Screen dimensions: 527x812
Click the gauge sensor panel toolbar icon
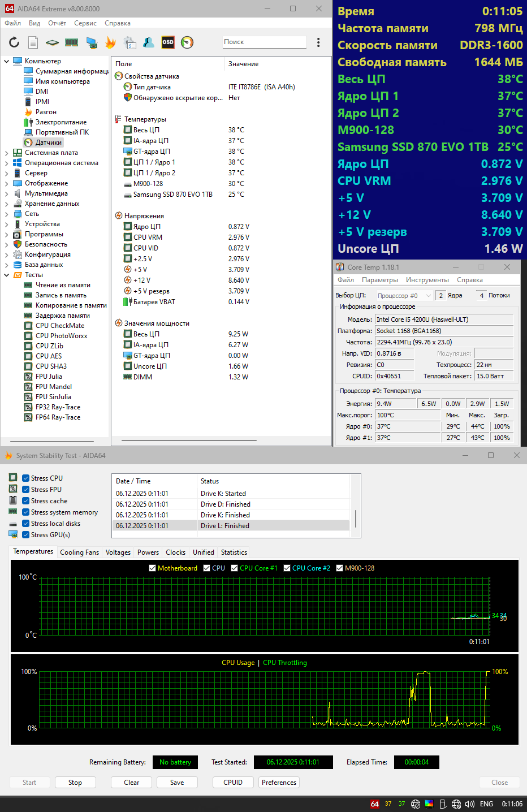[x=187, y=42]
